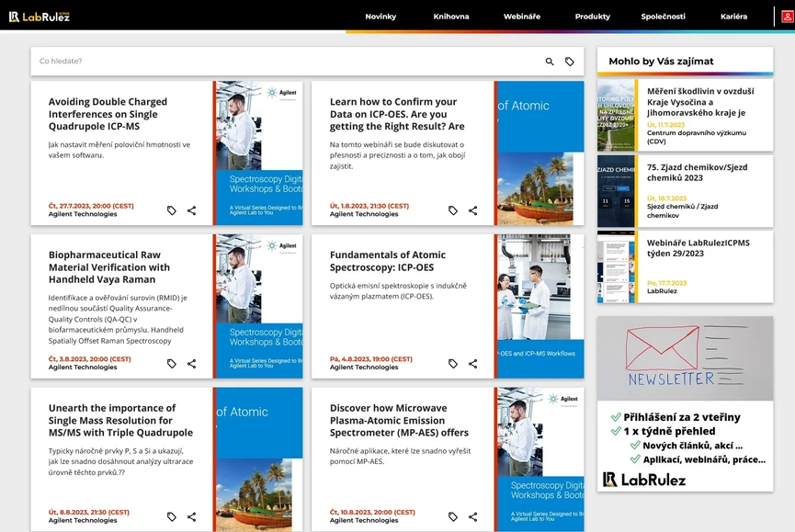Click lab scientists thumbnail on Fundamentals card
Image resolution: width=795 pixels, height=532 pixels.
(539, 306)
